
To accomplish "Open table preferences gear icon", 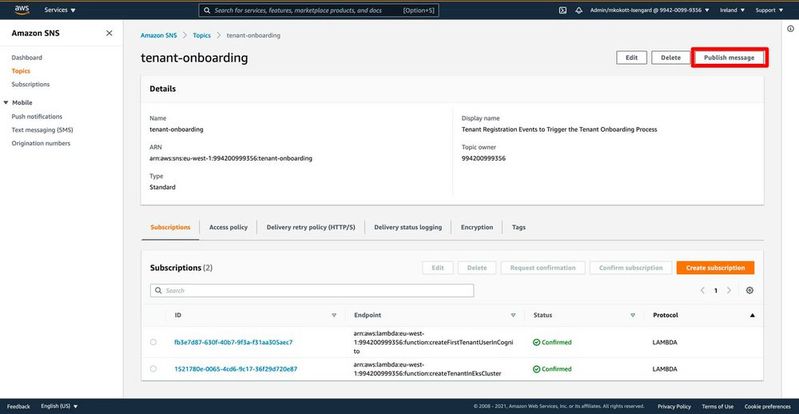I will click(x=750, y=291).
